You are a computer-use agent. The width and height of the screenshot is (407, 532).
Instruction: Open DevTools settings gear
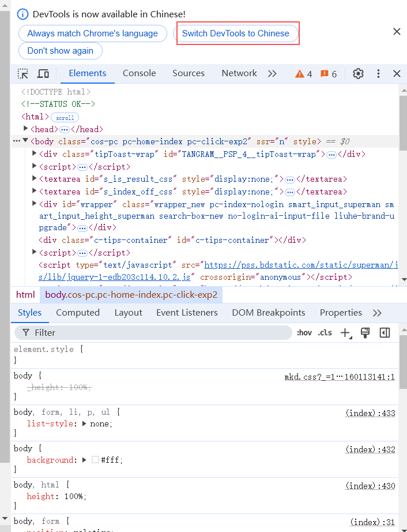pyautogui.click(x=358, y=74)
